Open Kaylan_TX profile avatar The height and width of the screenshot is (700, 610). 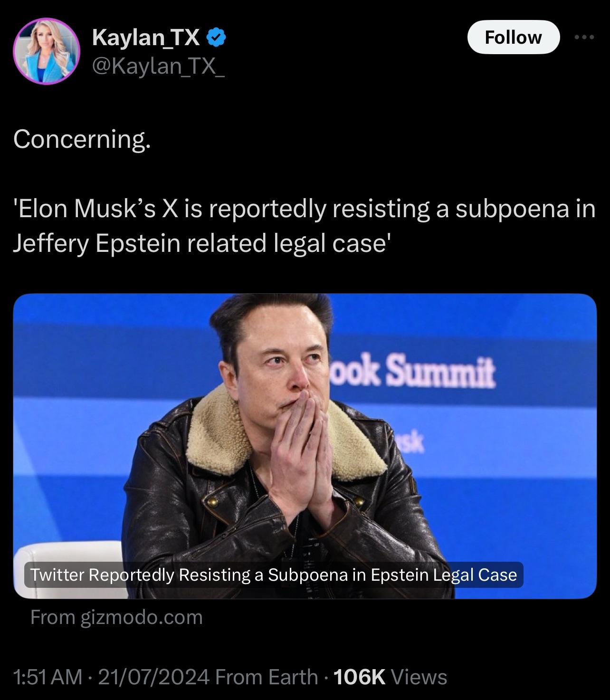(x=46, y=51)
